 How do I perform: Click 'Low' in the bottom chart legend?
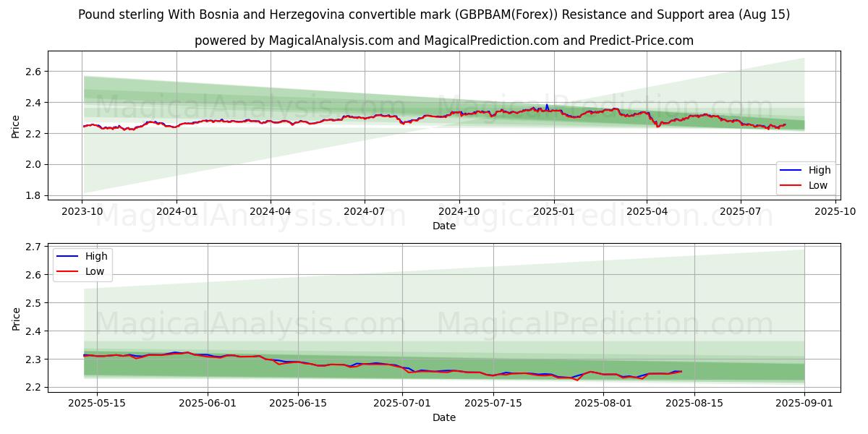coord(95,271)
